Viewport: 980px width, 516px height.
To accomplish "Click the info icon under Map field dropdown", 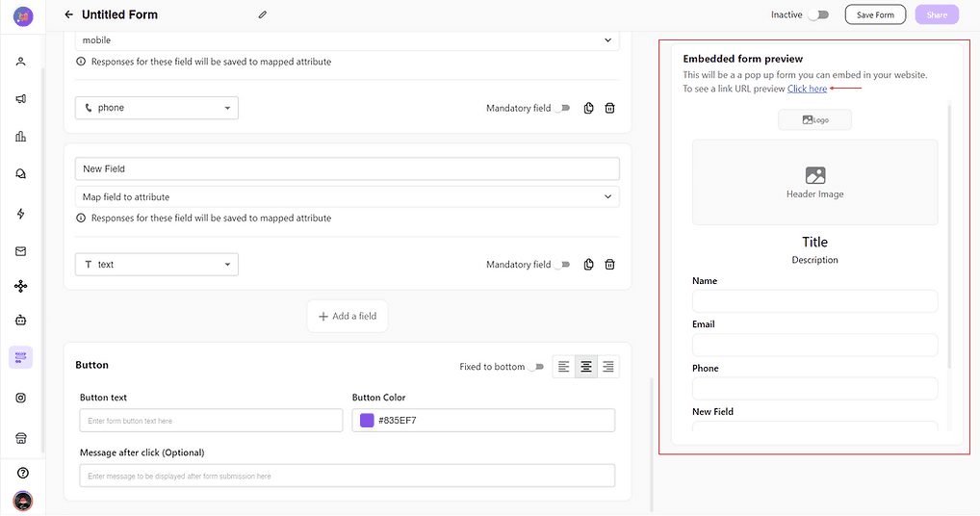I will point(81,218).
